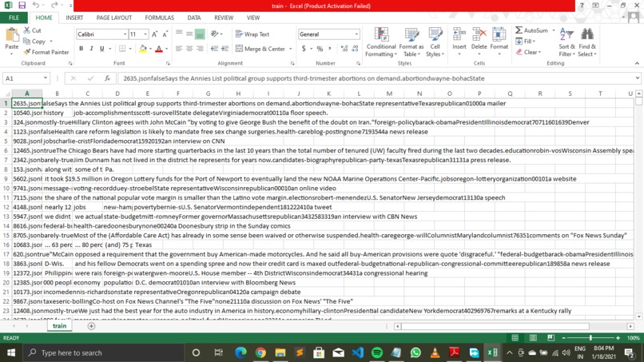The height and width of the screenshot is (362, 644).
Task: Click the zoom slider in status bar
Action: click(x=590, y=338)
